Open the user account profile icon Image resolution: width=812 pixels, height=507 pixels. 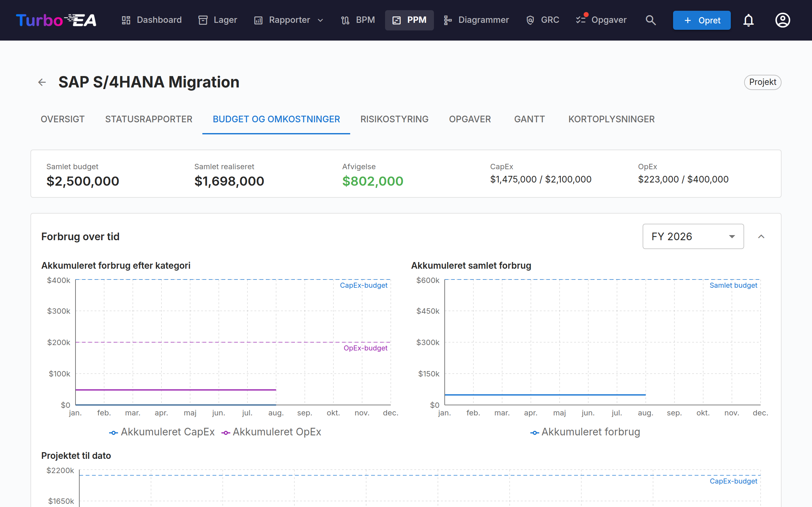pos(783,20)
